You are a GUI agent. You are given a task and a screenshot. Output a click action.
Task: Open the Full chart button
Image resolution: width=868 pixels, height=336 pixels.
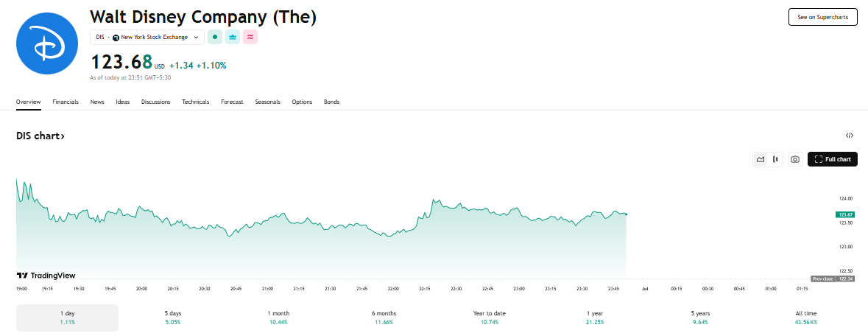pos(833,159)
